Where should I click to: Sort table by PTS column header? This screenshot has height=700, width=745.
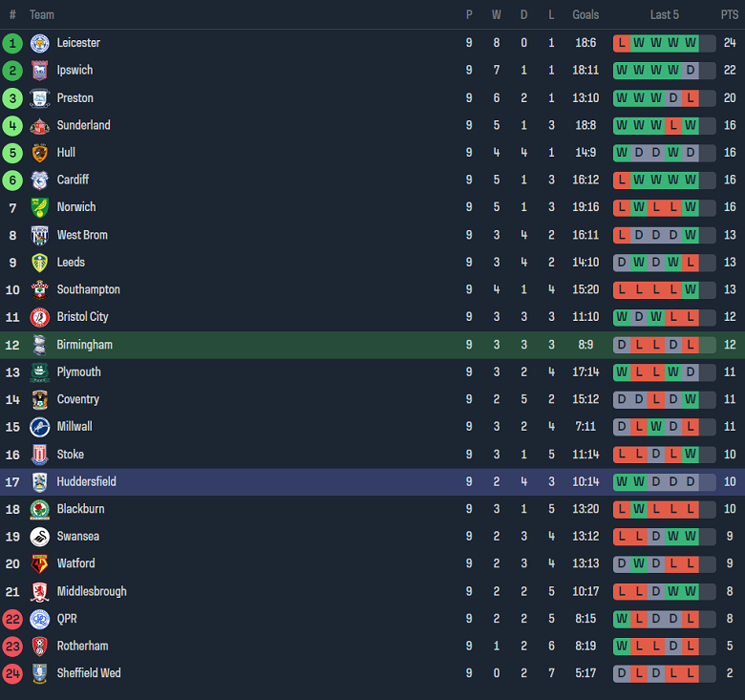point(729,14)
